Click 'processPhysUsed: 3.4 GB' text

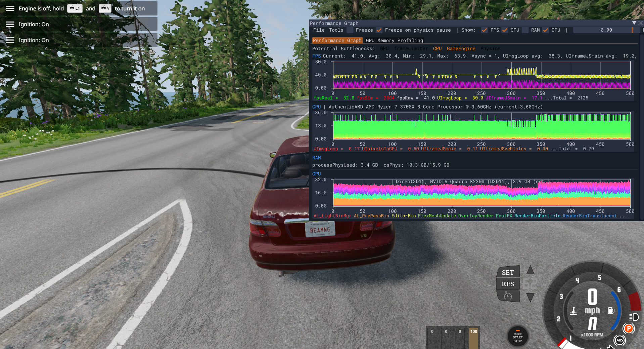point(345,165)
